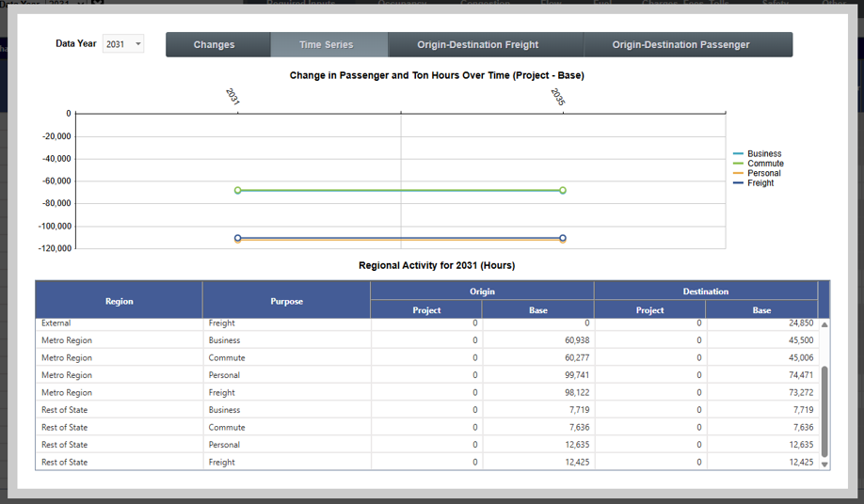This screenshot has height=504, width=864.
Task: Click the Origin group header
Action: pos(482,291)
